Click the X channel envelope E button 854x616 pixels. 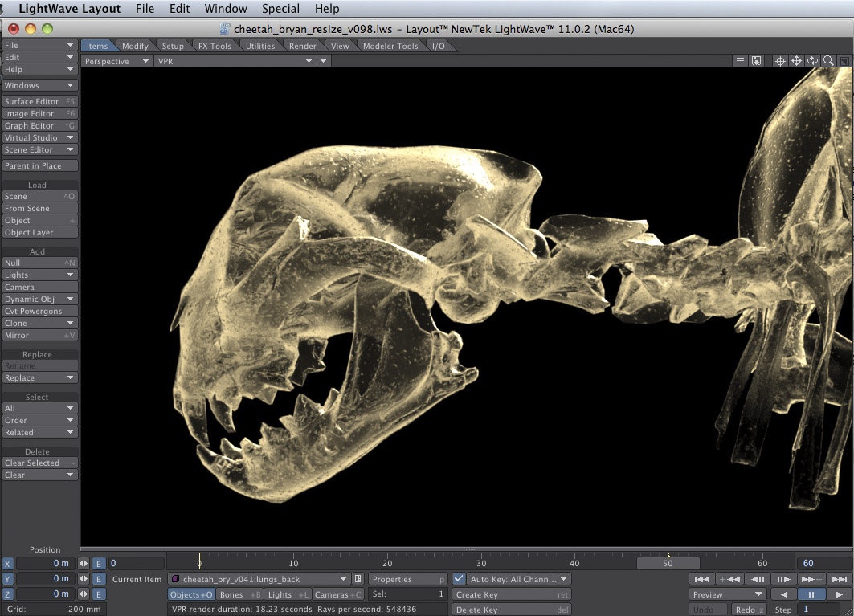pyautogui.click(x=99, y=564)
